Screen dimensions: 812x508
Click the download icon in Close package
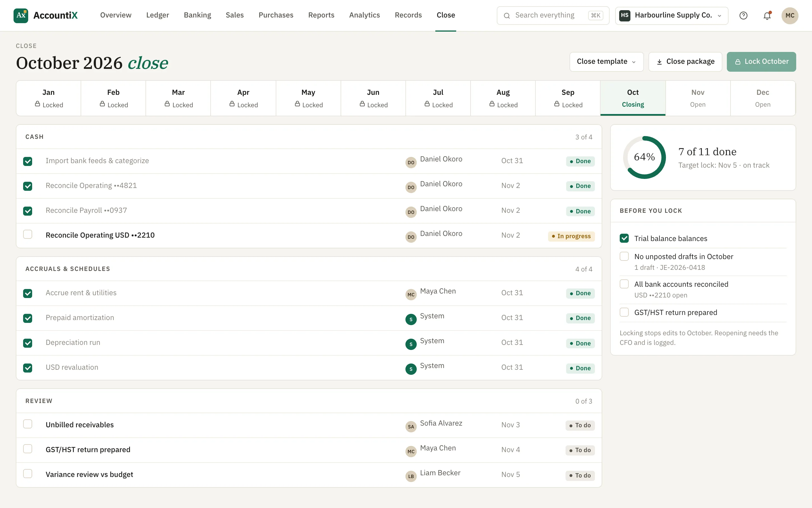tap(659, 62)
